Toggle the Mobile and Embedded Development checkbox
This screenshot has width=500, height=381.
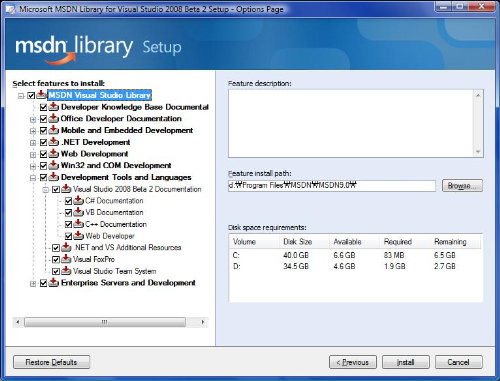coord(43,131)
